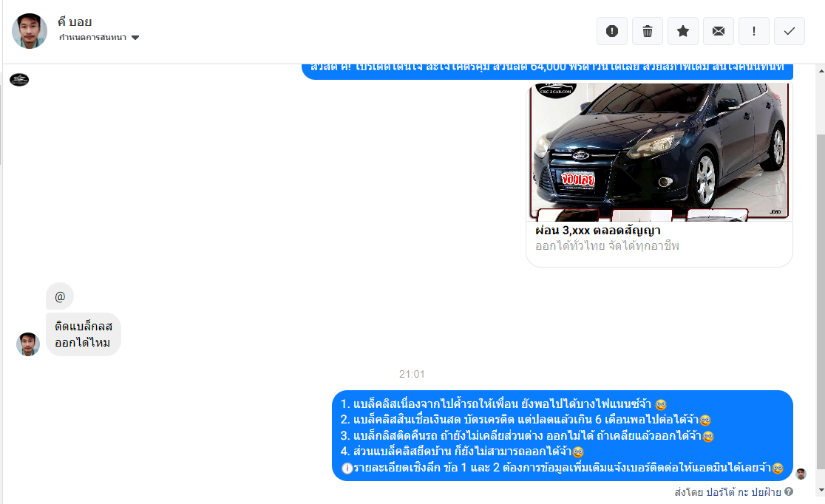Mark conversation as done with checkmark
The height and width of the screenshot is (504, 825).
(x=790, y=31)
